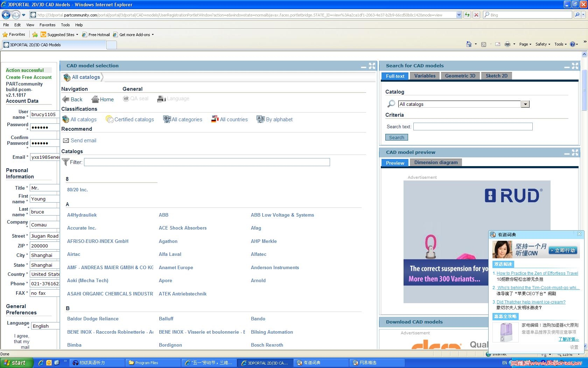Screen dimensions: 588x368
Task: Click the RUD advertisement banner
Action: coord(477,242)
